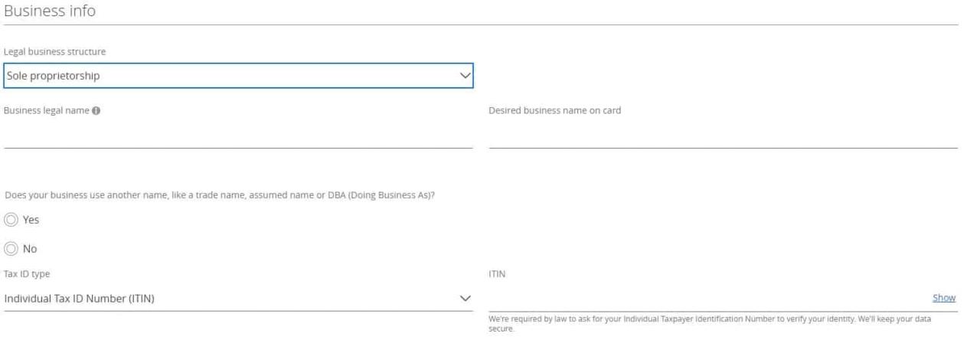Select the No radio button for DBA
980x343 pixels.
pyautogui.click(x=11, y=249)
